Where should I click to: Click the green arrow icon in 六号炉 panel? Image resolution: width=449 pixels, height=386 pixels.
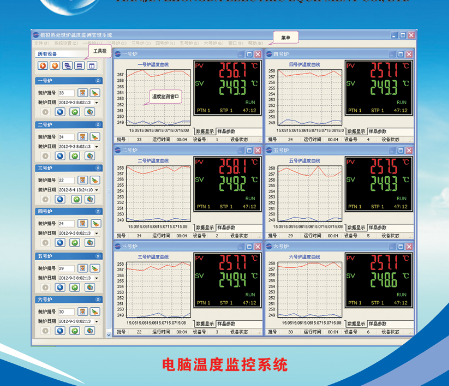point(75,331)
